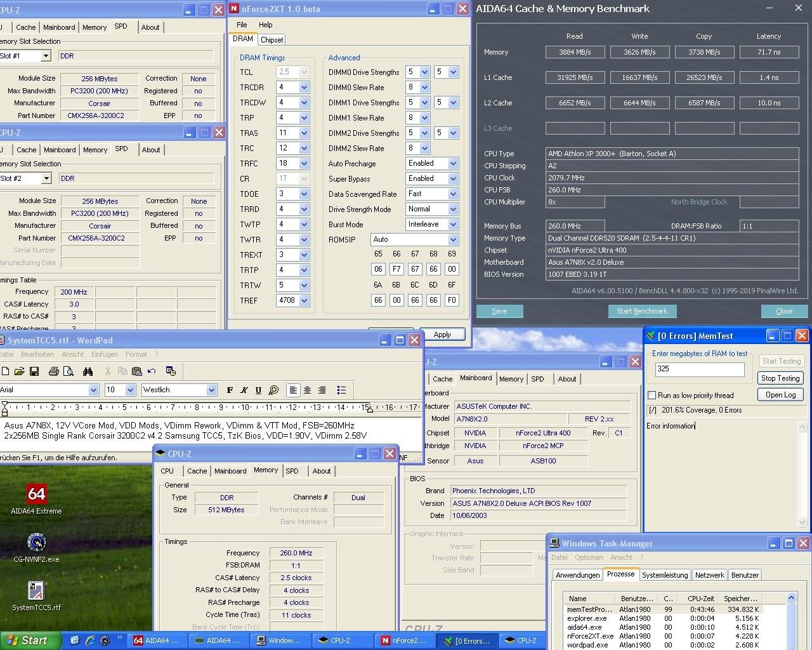The image size is (812, 650).
Task: Open Netzwerk tab in Task-Manager
Action: [x=709, y=575]
